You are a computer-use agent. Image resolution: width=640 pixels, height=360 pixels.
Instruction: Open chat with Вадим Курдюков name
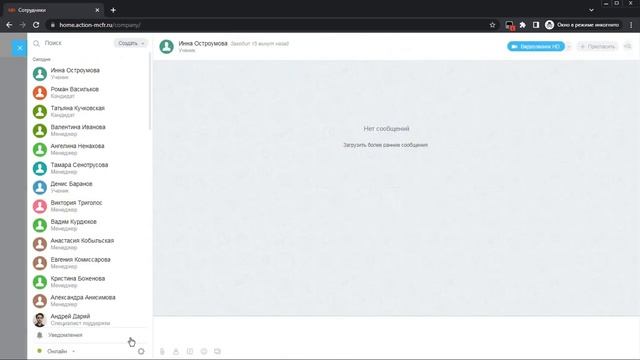tap(73, 222)
